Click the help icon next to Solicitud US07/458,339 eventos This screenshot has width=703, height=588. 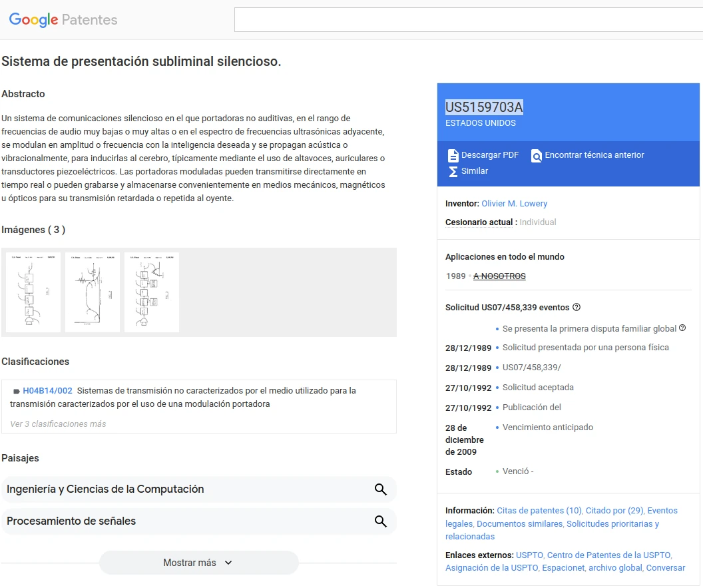pyautogui.click(x=577, y=307)
